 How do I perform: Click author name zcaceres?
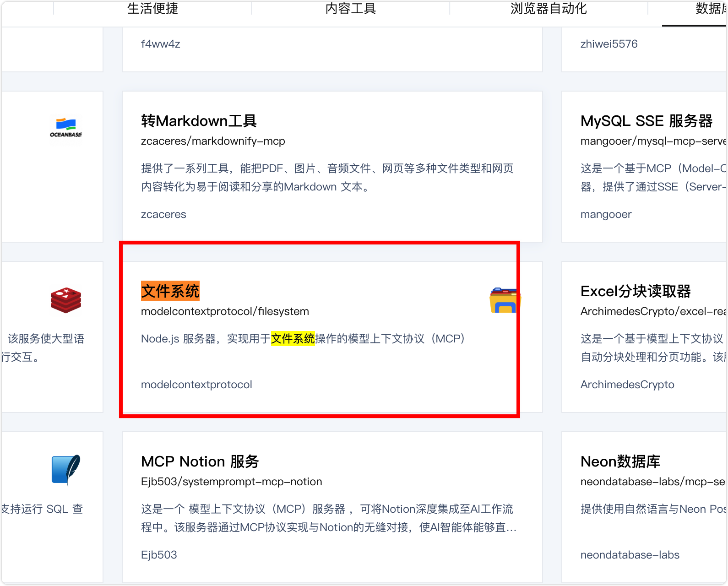point(163,214)
